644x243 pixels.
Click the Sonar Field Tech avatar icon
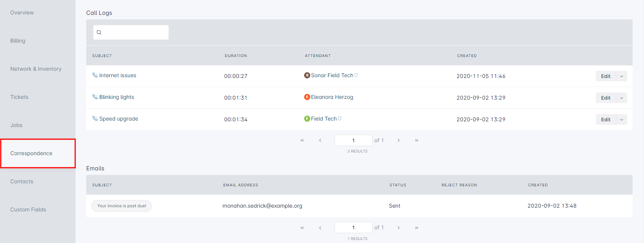click(307, 75)
